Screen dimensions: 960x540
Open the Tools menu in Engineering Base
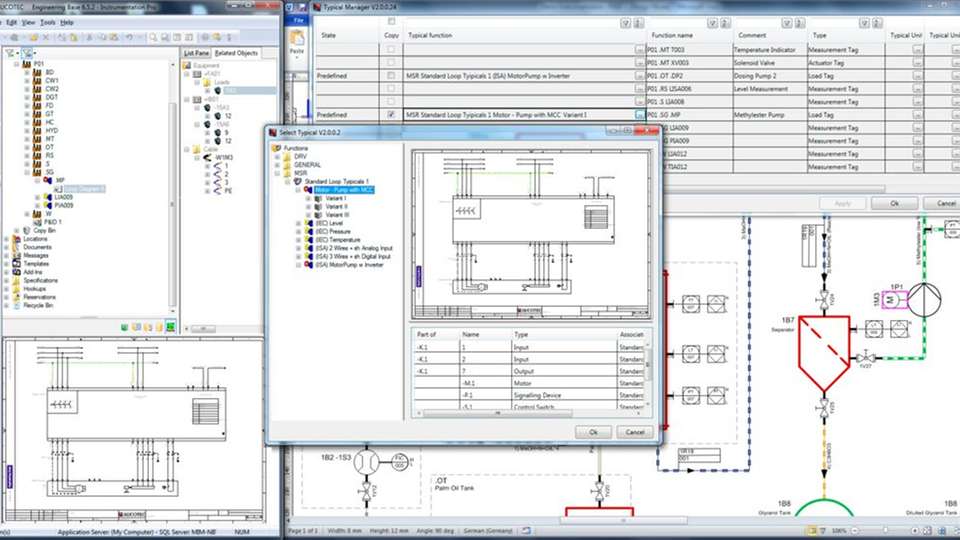48,23
